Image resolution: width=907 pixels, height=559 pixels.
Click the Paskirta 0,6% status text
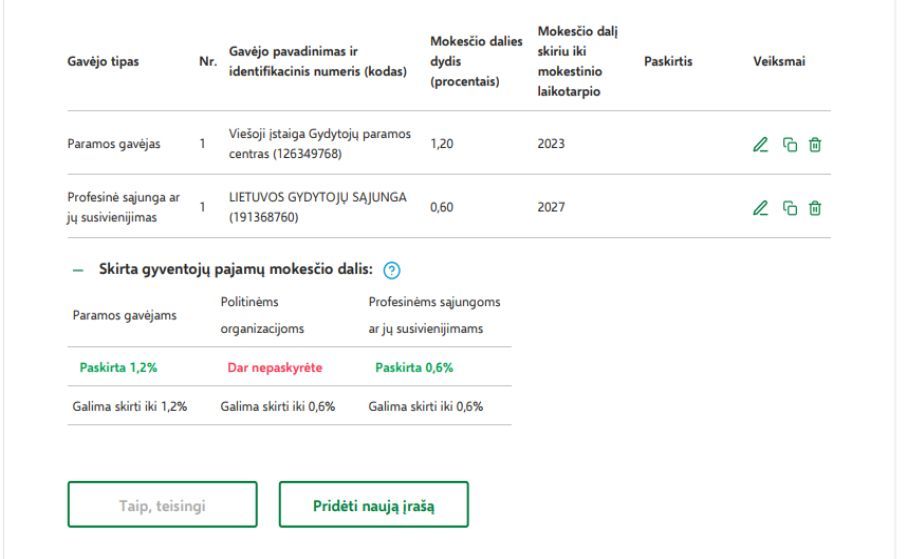pyautogui.click(x=414, y=367)
